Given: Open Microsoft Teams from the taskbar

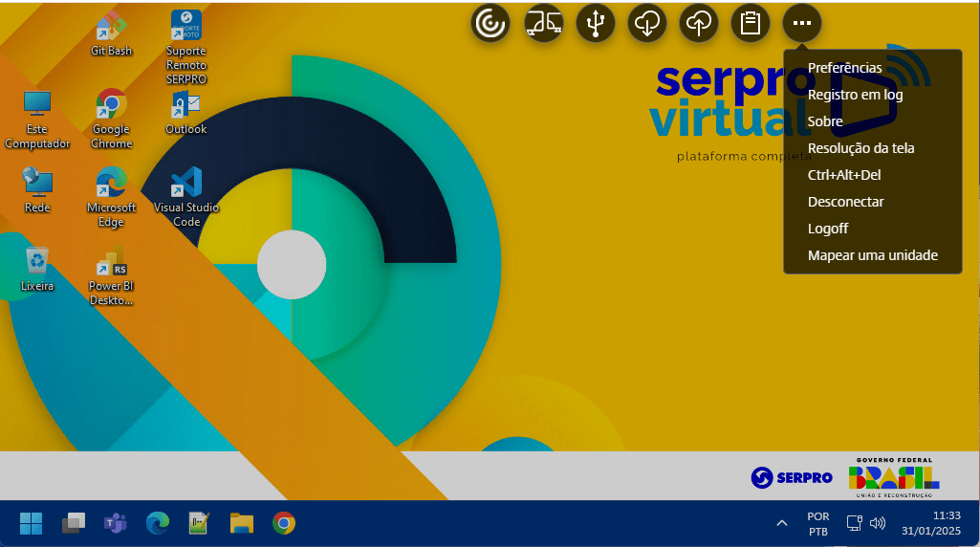Looking at the screenshot, I should coord(116,523).
